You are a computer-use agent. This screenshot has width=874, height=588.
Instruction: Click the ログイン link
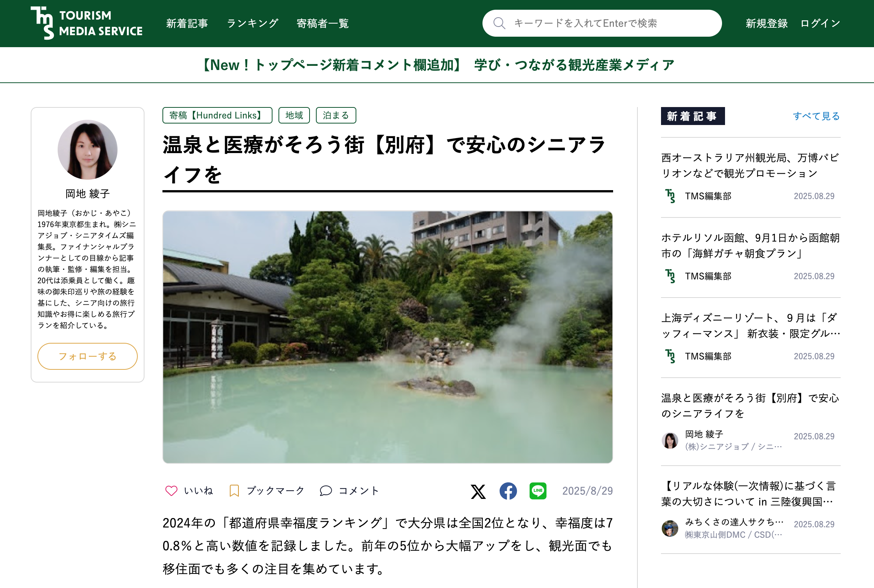pos(820,23)
